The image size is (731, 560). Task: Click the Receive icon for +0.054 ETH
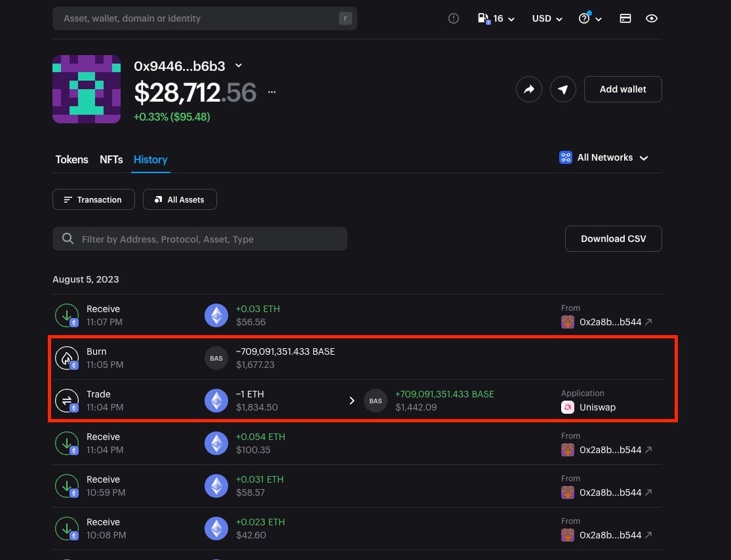[67, 443]
